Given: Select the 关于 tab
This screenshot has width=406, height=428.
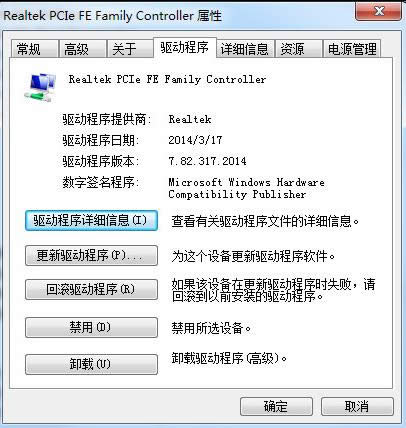Looking at the screenshot, I should coord(130,49).
